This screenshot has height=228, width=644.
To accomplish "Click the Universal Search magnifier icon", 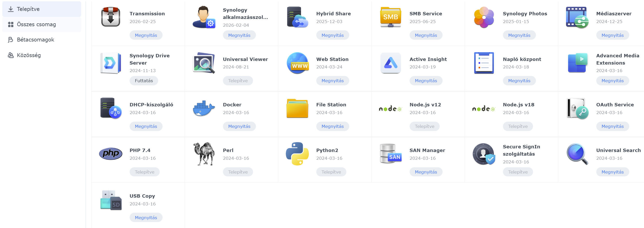I will [x=577, y=154].
